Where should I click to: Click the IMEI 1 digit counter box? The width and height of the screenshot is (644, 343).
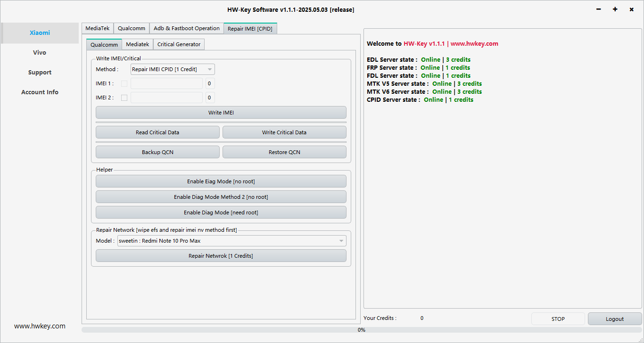210,83
